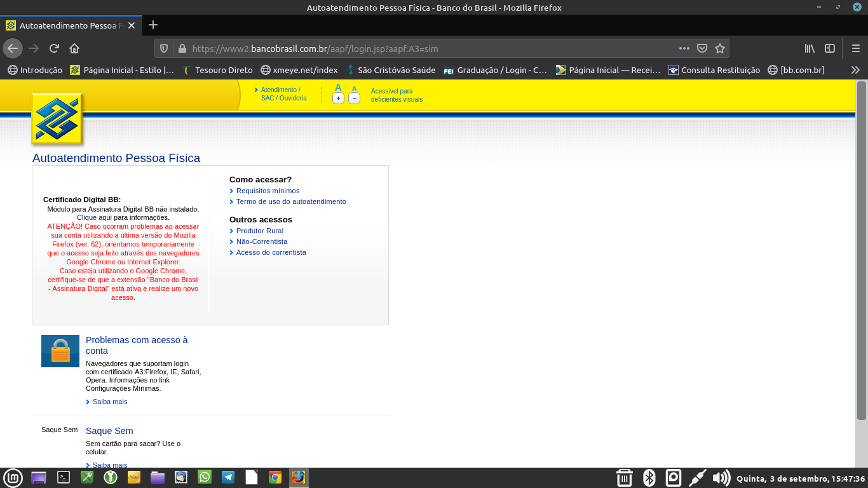This screenshot has height=488, width=868.
Task: Launch Google Chrome from taskbar
Action: point(275,477)
